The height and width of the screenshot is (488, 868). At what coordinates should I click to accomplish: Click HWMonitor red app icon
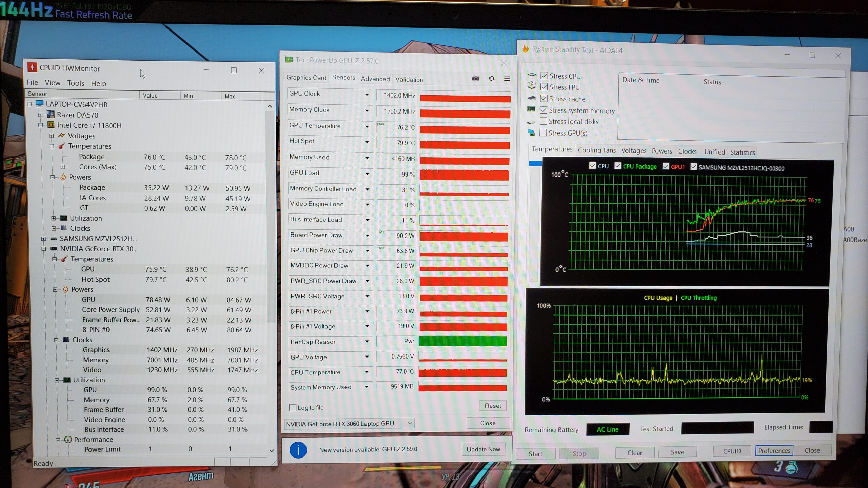tap(33, 67)
